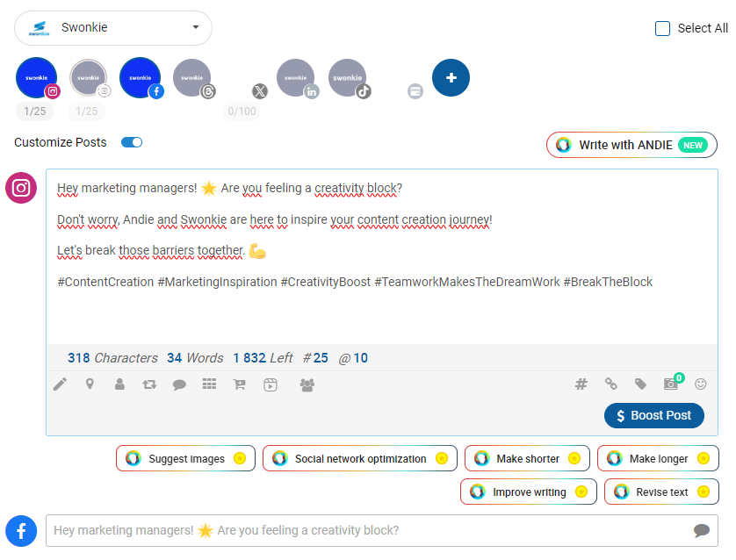This screenshot has width=736, height=560.
Task: Tick the Select All checkbox
Action: [x=662, y=29]
